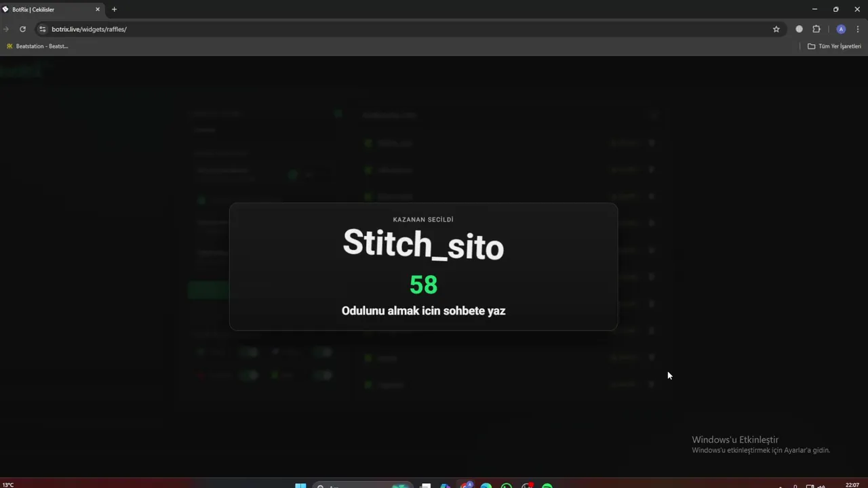
Task: Click the winner name Stitch_sito
Action: pos(423,244)
